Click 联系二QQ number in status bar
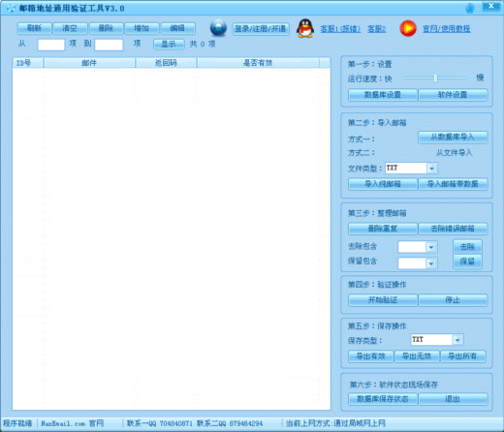Screen dimensions: 504x432 [x=230, y=423]
